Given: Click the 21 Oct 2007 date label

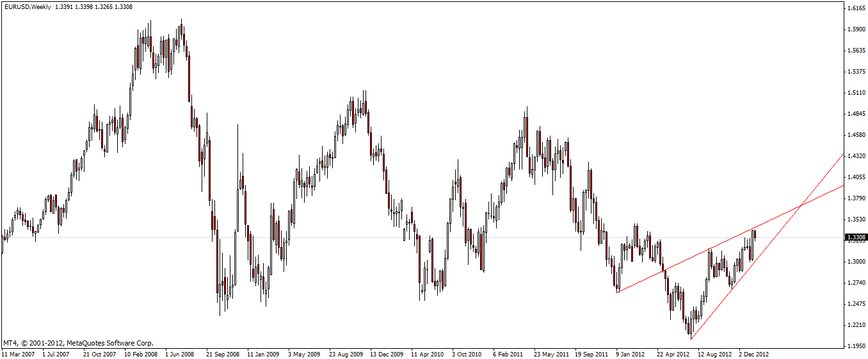Looking at the screenshot, I should pos(100,353).
